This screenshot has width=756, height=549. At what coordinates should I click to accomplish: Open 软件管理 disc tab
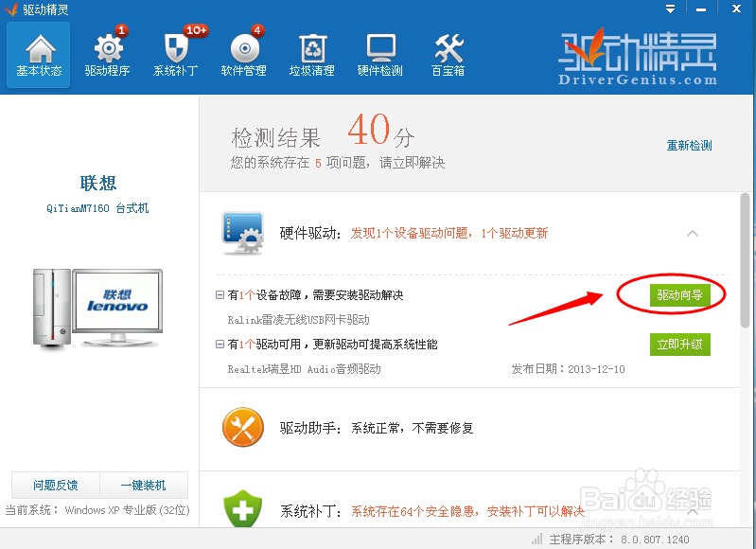click(x=243, y=55)
